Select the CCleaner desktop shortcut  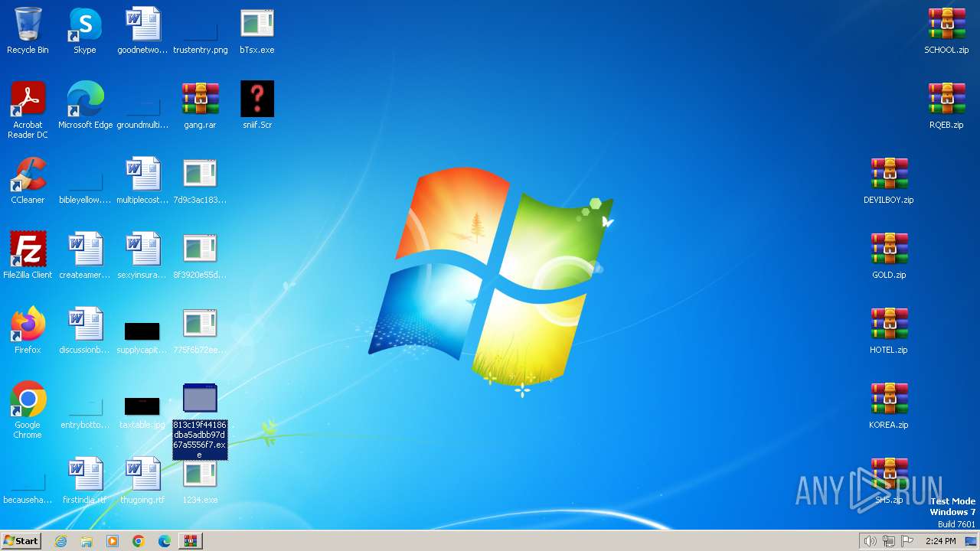click(x=28, y=174)
